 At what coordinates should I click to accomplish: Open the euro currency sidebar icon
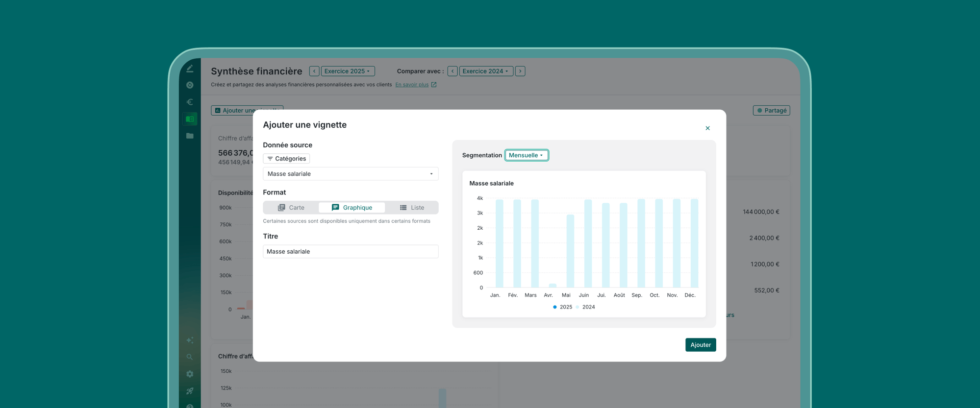click(190, 102)
